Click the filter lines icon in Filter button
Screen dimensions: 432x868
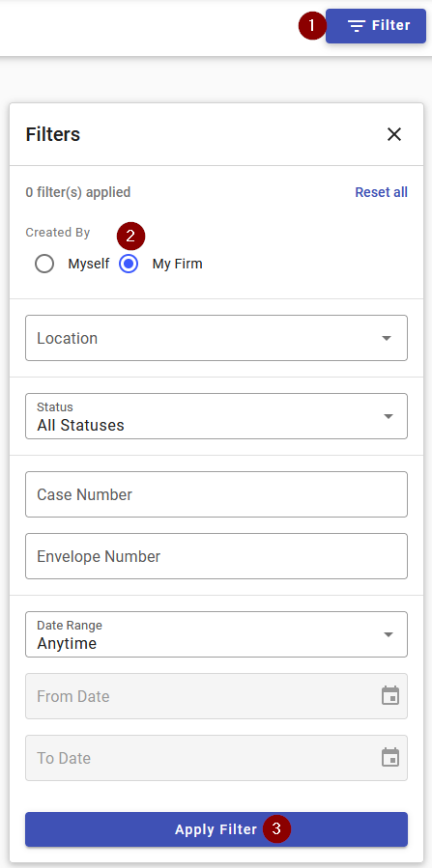(x=356, y=25)
